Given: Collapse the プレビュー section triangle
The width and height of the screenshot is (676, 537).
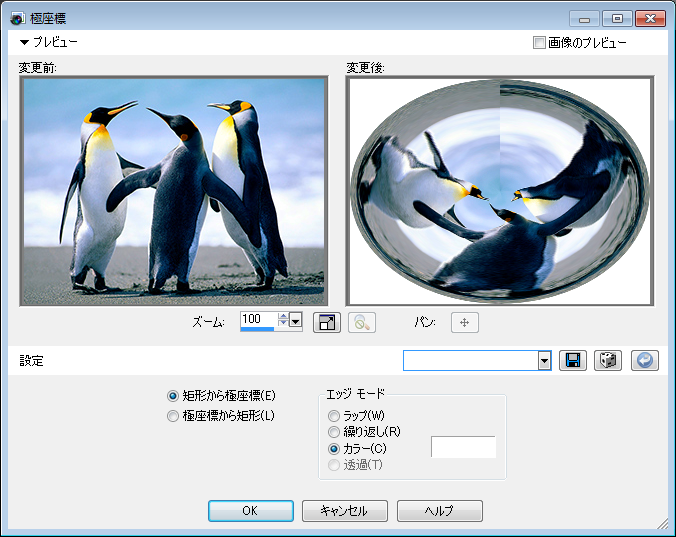Looking at the screenshot, I should (x=24, y=42).
